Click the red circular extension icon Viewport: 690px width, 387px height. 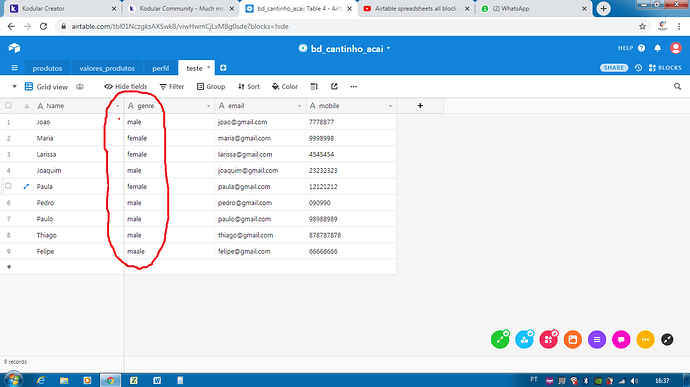[548, 339]
